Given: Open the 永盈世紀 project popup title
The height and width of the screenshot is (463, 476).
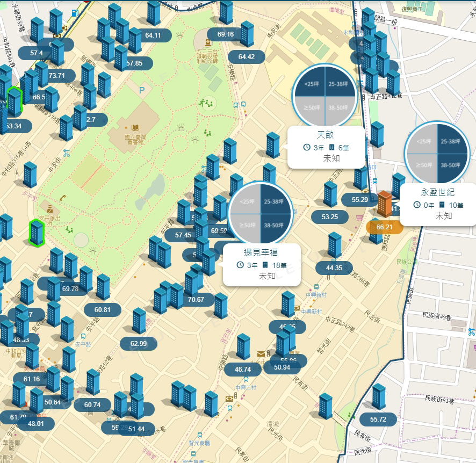Looking at the screenshot, I should (x=437, y=192).
